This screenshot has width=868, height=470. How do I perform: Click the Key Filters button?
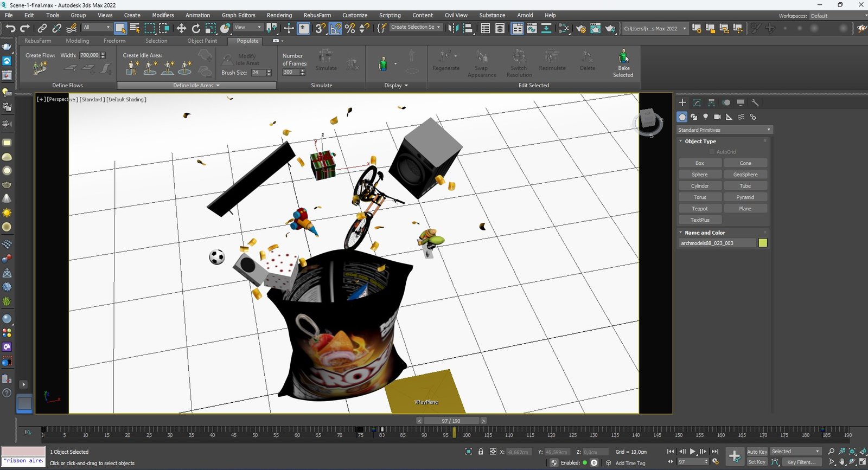pyautogui.click(x=801, y=462)
